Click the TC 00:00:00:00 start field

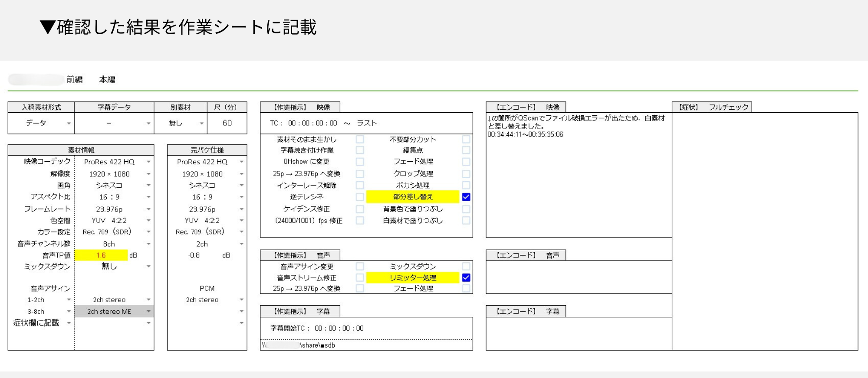click(x=312, y=123)
